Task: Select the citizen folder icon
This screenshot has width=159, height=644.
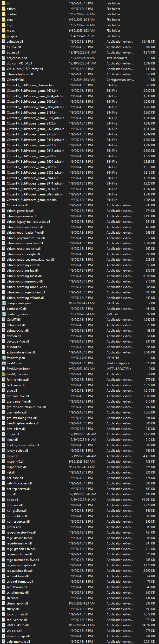Action: click(3, 9)
